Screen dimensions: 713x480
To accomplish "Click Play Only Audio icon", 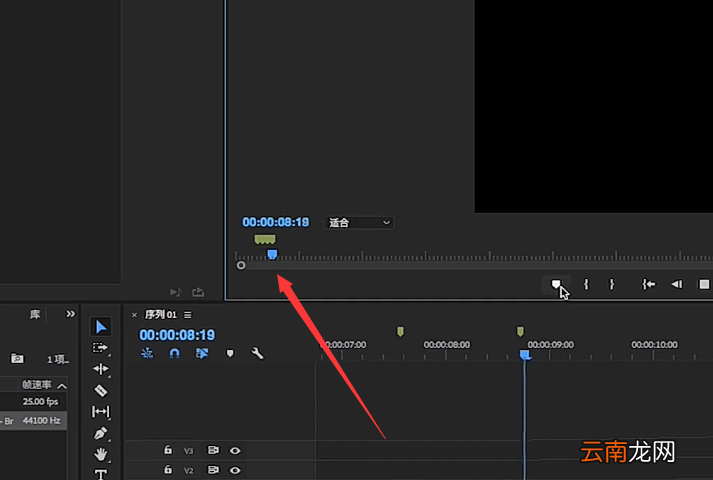I will pyautogui.click(x=176, y=292).
